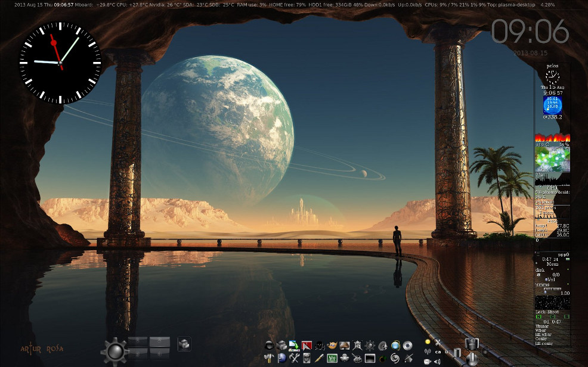Launch the spiral galaxy icon in the dock
Viewport: 588px width, 367px height.
tap(395, 358)
